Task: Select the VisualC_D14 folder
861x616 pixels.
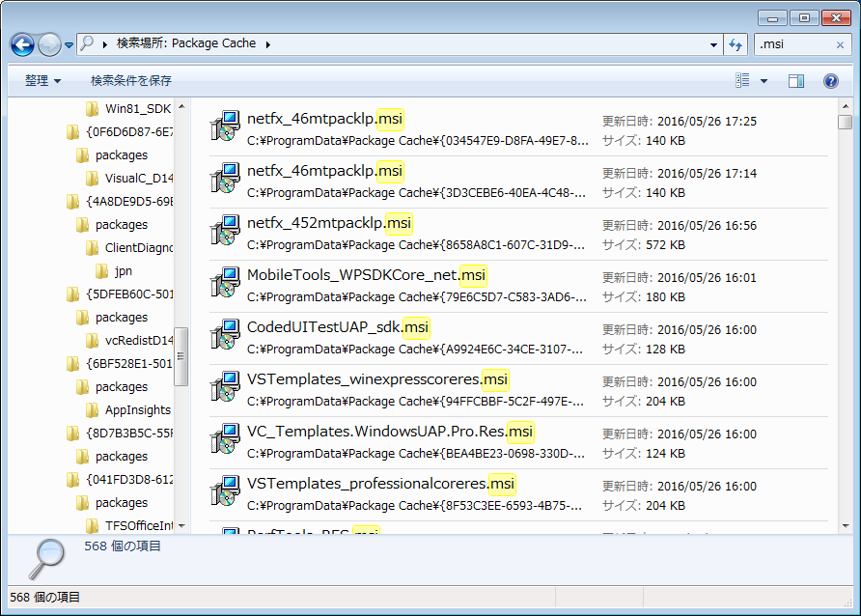Action: click(x=129, y=178)
